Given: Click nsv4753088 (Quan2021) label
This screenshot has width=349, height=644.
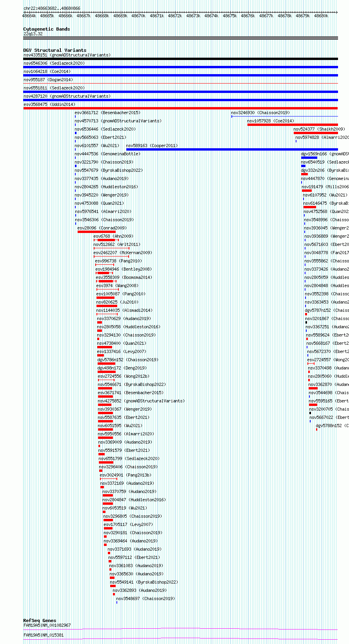Looking at the screenshot, I should 99,203.
